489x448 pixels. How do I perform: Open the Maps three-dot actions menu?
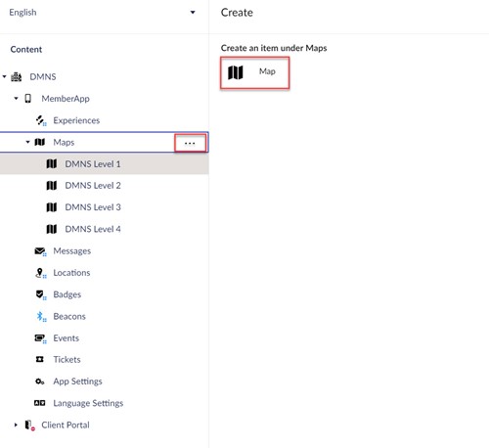point(190,143)
